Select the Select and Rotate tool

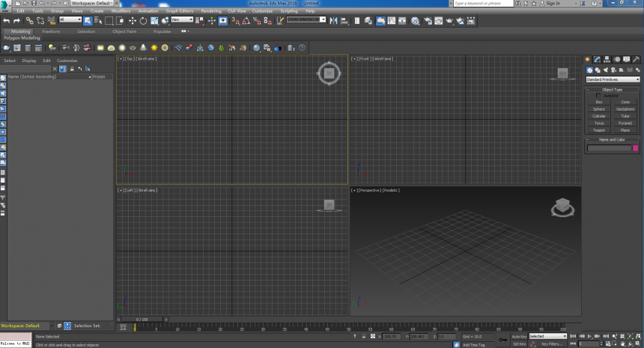point(143,20)
